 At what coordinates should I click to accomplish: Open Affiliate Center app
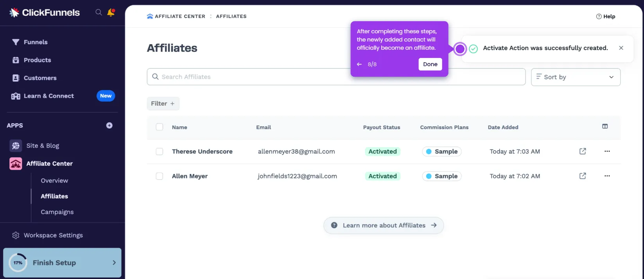click(50, 164)
